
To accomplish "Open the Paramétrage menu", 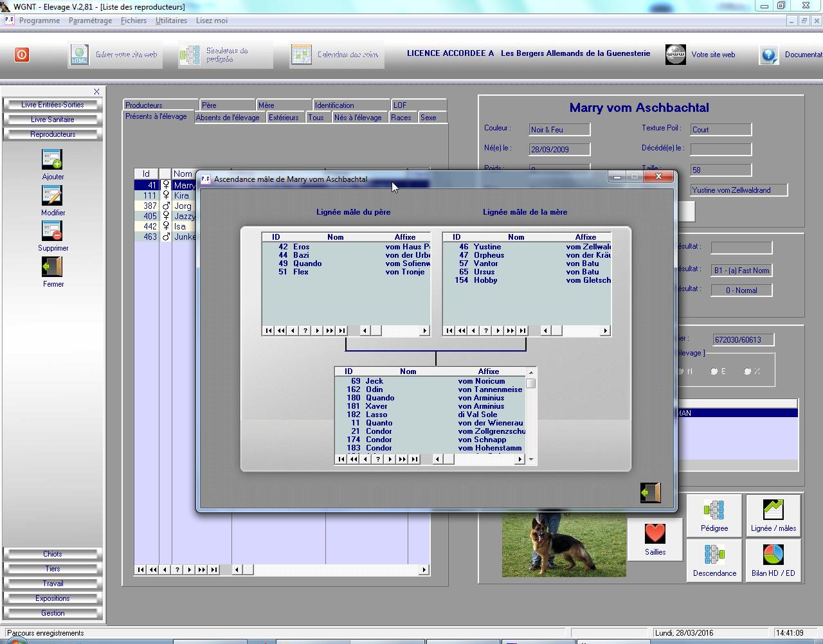I will click(x=90, y=21).
